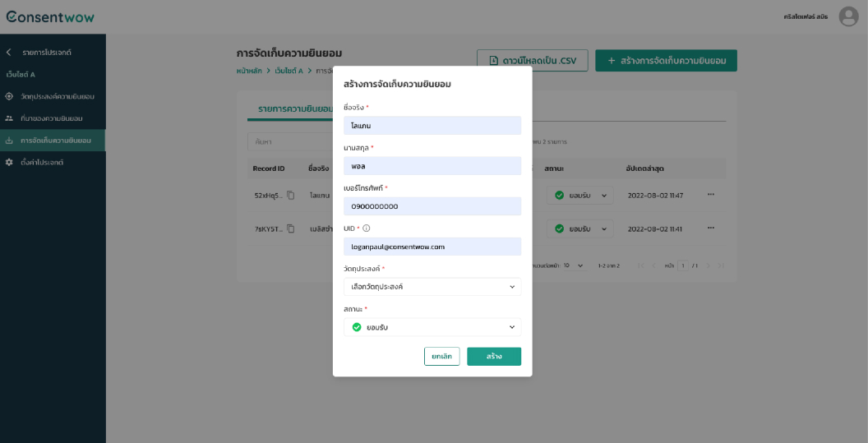
Task: Open more options for the 11:41 record
Action: (x=711, y=228)
